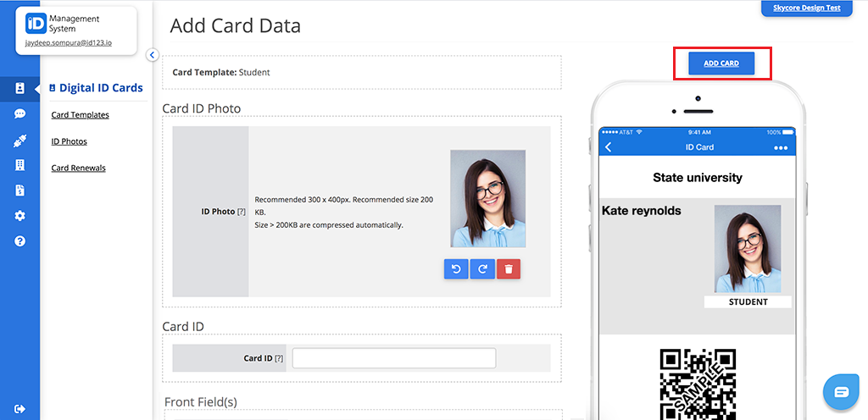
Task: Click the "Front Field(s)" section heading
Action: pyautogui.click(x=201, y=402)
